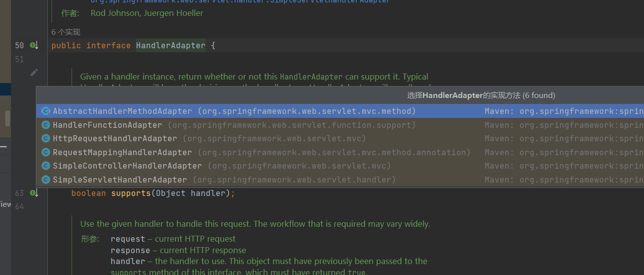The width and height of the screenshot is (644, 275).
Task: Click the "interface" keyword in the declaration
Action: click(x=108, y=46)
